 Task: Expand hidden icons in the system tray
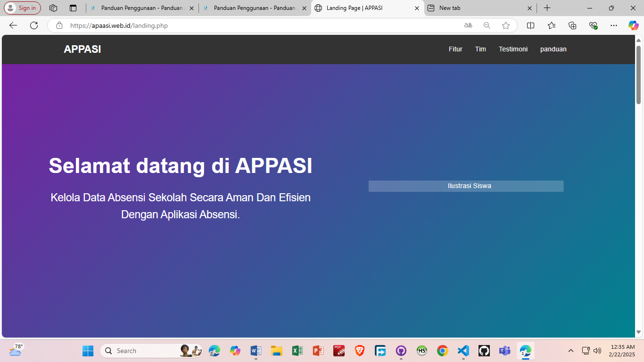click(x=570, y=351)
